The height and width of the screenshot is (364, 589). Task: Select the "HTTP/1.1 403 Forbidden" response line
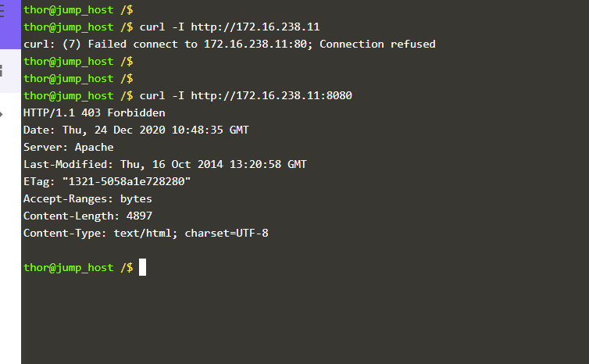[x=94, y=112]
